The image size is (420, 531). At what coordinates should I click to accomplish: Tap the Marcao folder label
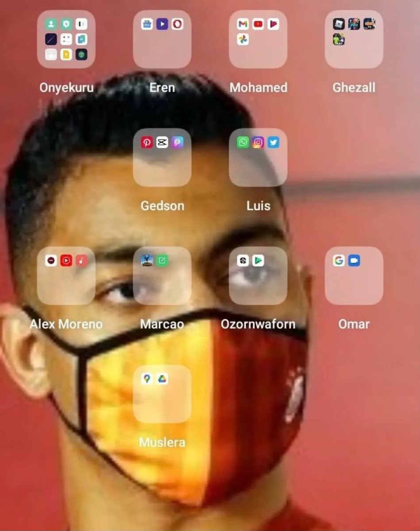[x=162, y=324]
